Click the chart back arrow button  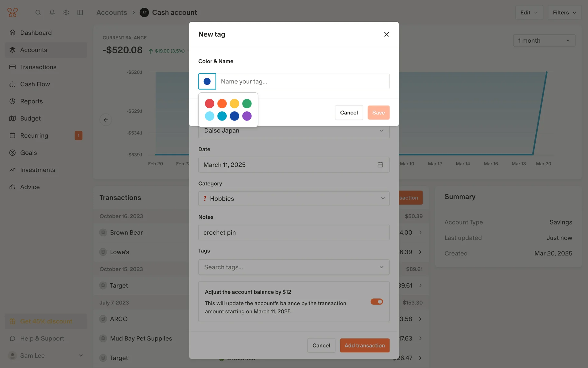[x=106, y=120]
